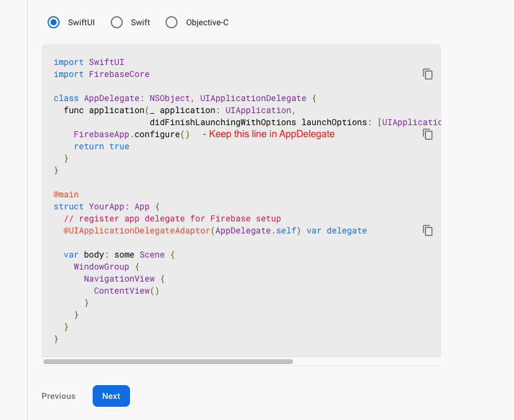Click the horizontal scrollbar thumb under the code
The width and height of the screenshot is (514, 420).
(x=168, y=362)
